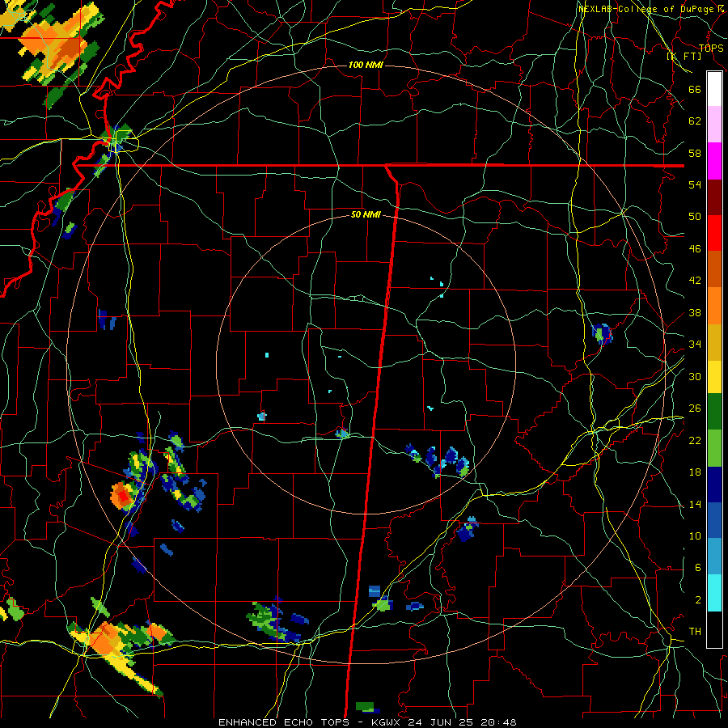Click the 'TH' threshold legend label
This screenshot has height=728, width=728.
(x=695, y=631)
